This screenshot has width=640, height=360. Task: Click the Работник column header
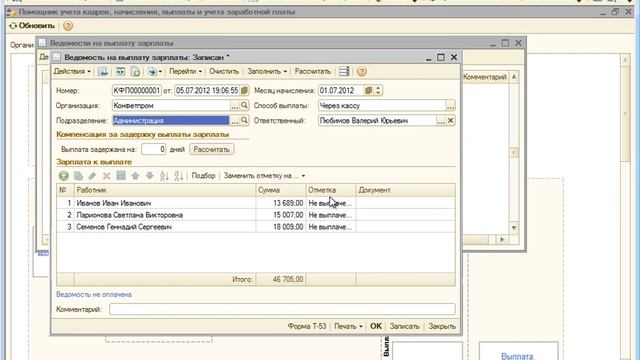point(164,190)
